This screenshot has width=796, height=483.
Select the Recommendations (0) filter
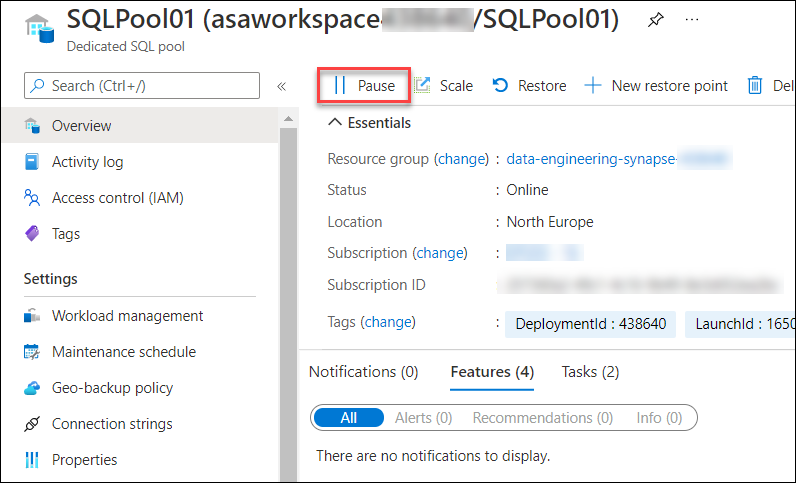coord(543,417)
